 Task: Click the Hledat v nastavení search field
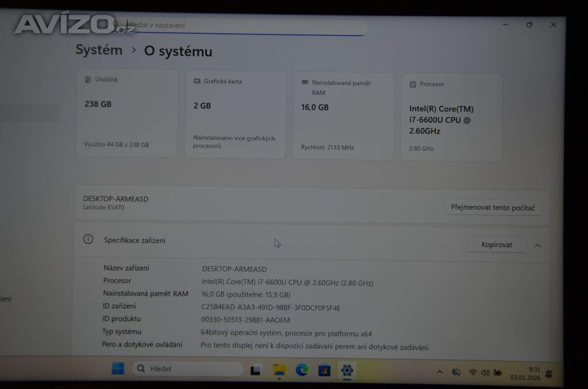(x=241, y=26)
